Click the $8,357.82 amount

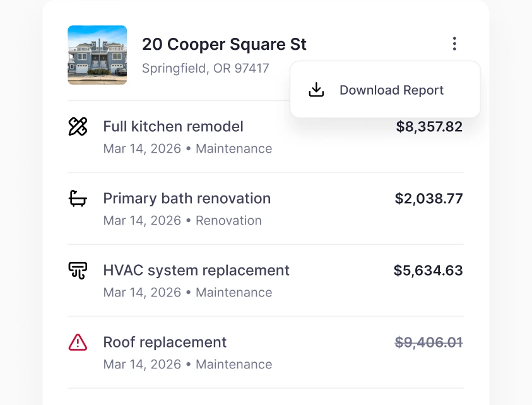429,127
